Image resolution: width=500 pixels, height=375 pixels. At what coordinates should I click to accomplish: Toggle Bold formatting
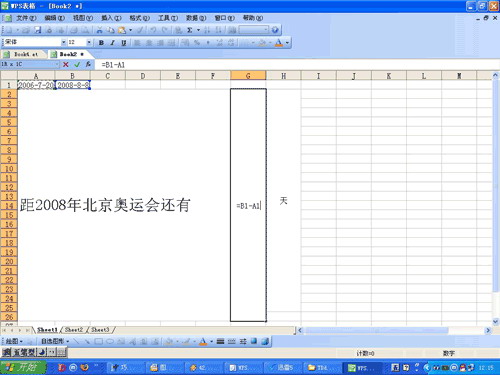[101, 43]
